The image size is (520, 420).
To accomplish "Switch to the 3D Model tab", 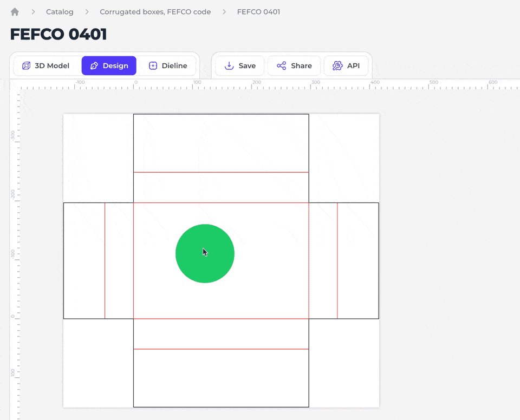I will [x=52, y=66].
